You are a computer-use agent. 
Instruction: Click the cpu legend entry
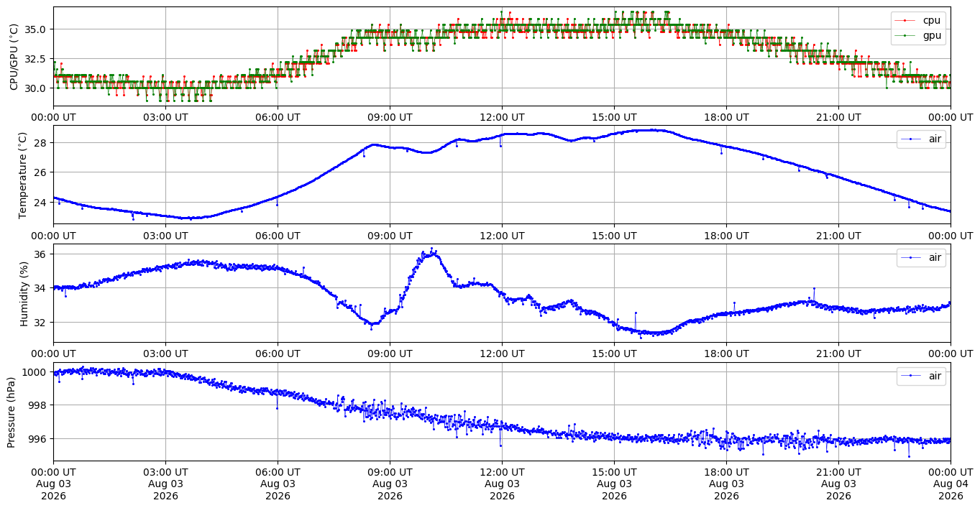[918, 21]
